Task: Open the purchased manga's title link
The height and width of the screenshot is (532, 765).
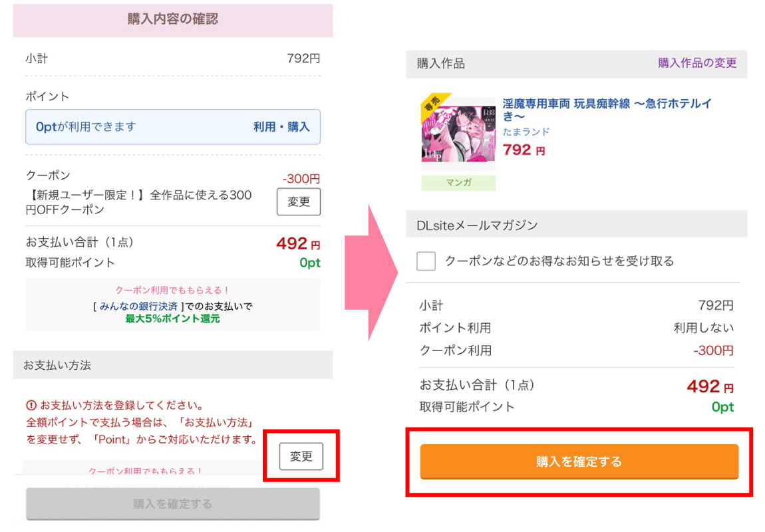Action: pos(607,110)
